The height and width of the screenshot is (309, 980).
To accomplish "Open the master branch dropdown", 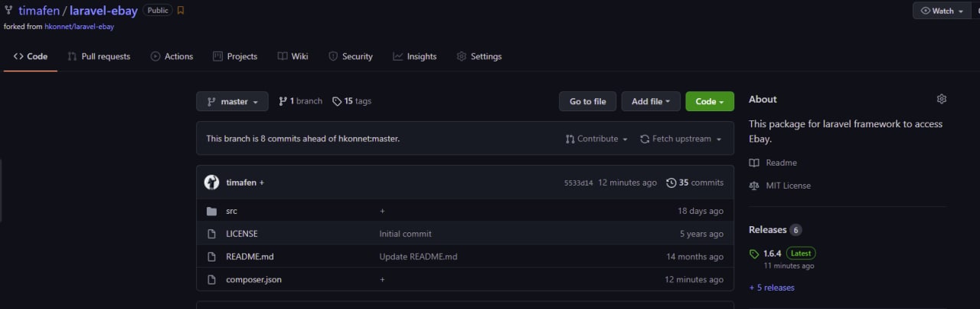I will (233, 101).
